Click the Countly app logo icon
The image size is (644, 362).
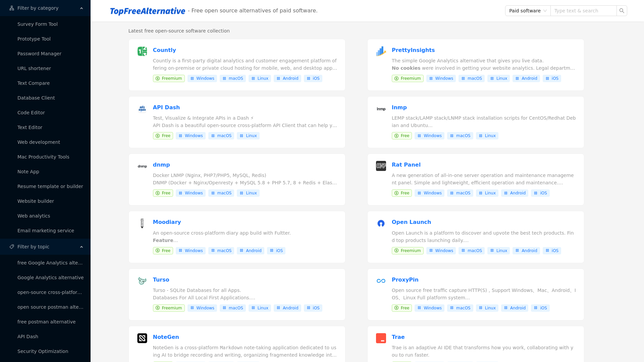coord(142,51)
